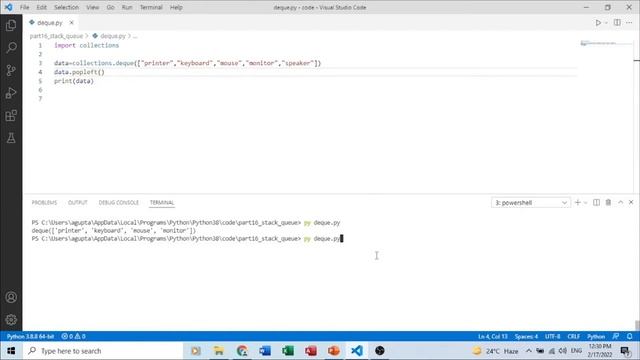
Task: Split the terminal pane
Action: tap(596, 202)
